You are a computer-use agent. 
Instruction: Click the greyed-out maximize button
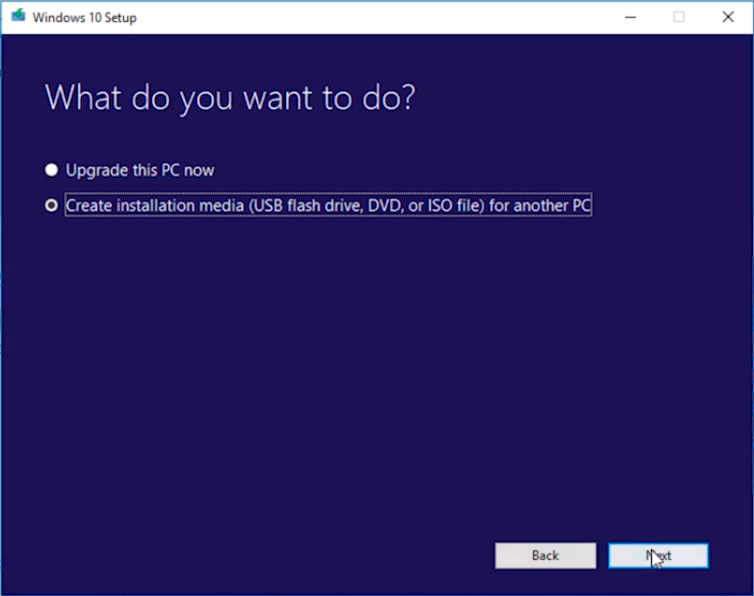(x=679, y=17)
